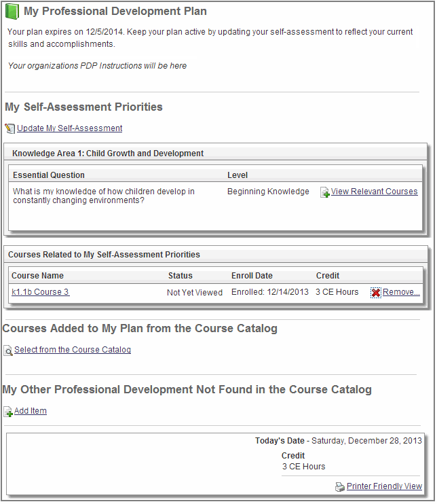The height and width of the screenshot is (504, 437).
Task: Remove the k1.1b Course 3 entry
Action: 400,292
